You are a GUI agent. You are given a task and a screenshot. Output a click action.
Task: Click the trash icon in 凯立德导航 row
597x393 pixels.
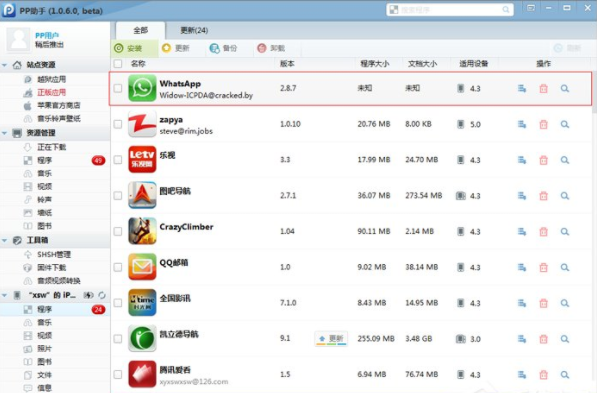[543, 339]
